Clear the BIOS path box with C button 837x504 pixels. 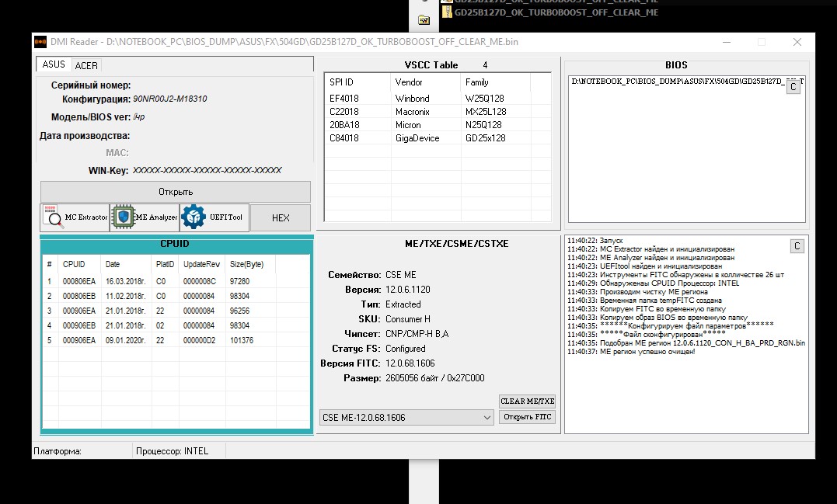tap(793, 87)
